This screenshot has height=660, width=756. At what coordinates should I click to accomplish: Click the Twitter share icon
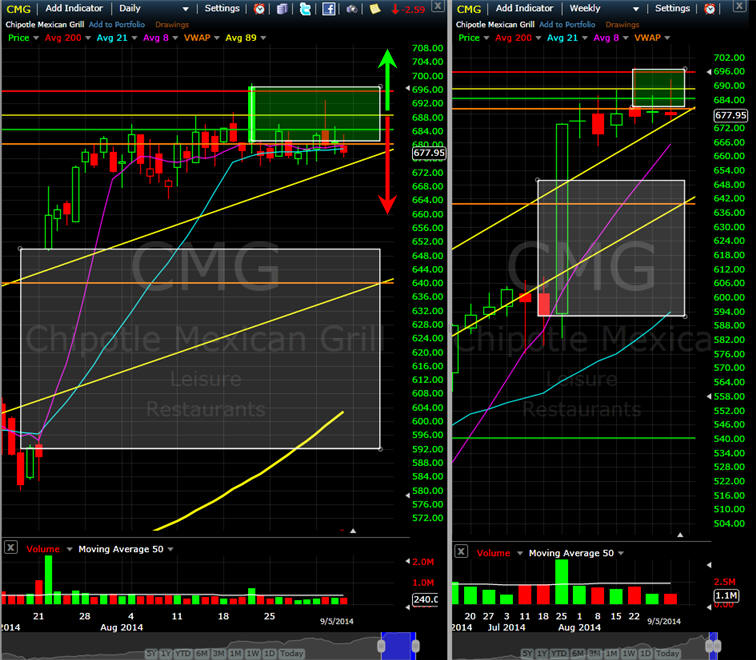(305, 8)
